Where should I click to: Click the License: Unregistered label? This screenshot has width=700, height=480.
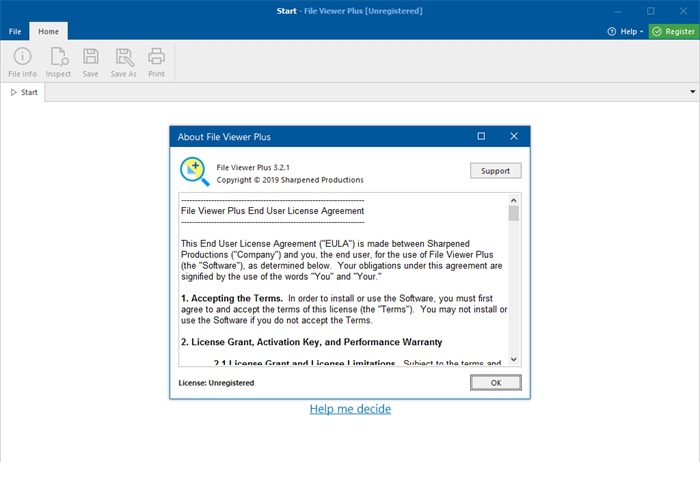point(216,383)
